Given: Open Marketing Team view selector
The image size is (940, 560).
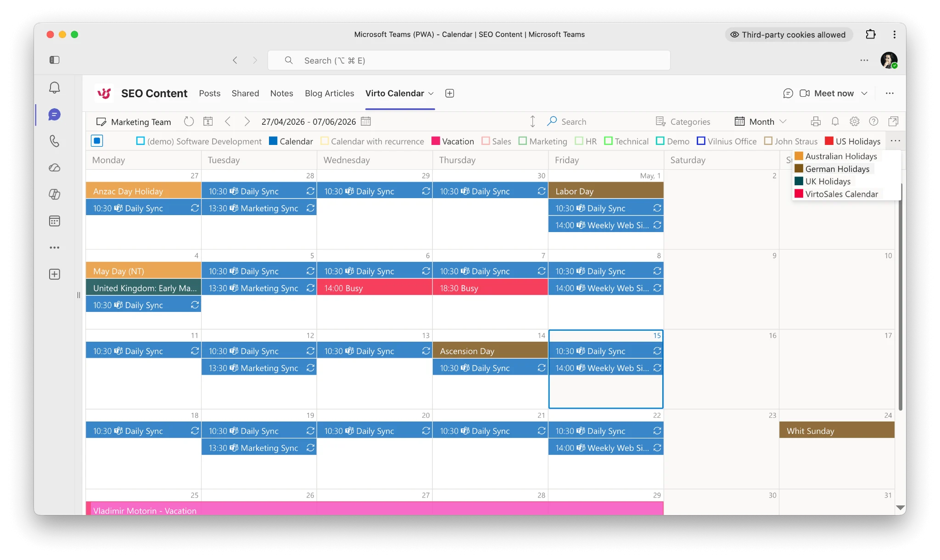Looking at the screenshot, I should [x=134, y=122].
